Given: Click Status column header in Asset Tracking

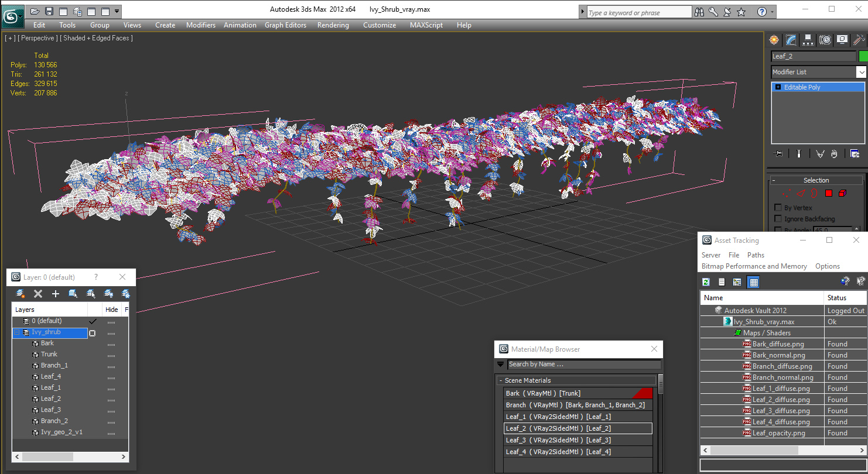Looking at the screenshot, I should click(x=845, y=298).
